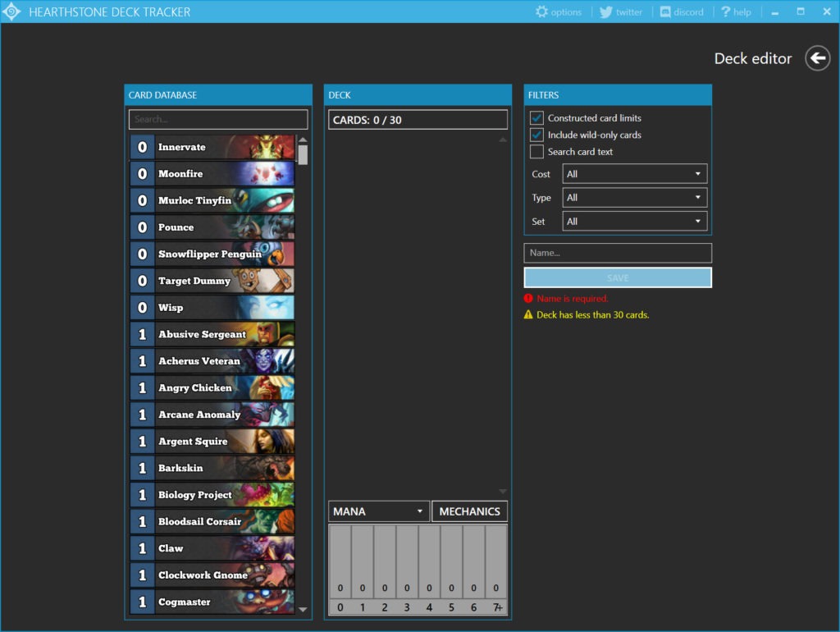Viewport: 840px width, 632px height.
Task: Select Biology Project card
Action: (212, 495)
